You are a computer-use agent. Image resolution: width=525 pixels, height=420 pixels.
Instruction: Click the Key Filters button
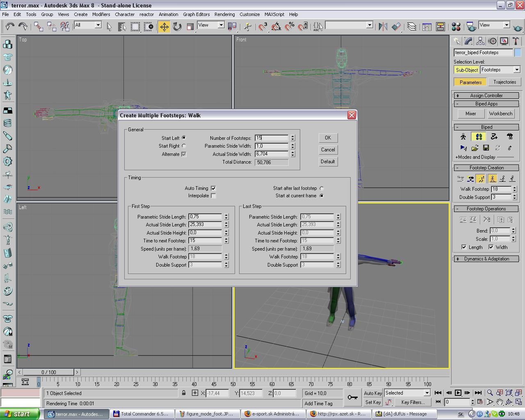coord(413,402)
